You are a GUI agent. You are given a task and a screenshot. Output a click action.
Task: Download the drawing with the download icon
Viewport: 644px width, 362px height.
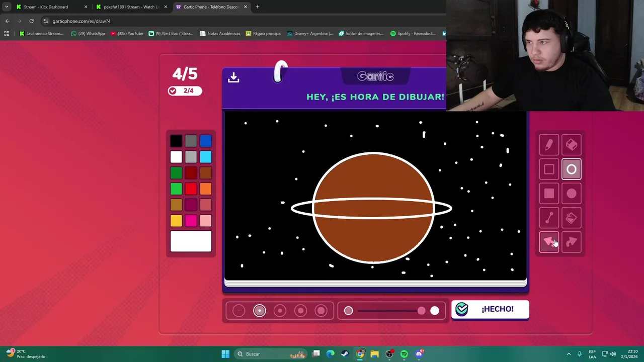click(233, 77)
